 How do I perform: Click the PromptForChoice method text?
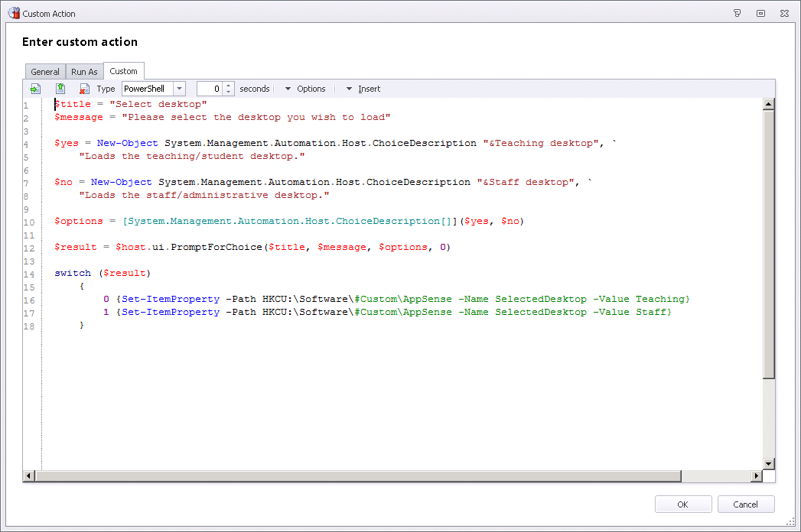point(216,247)
